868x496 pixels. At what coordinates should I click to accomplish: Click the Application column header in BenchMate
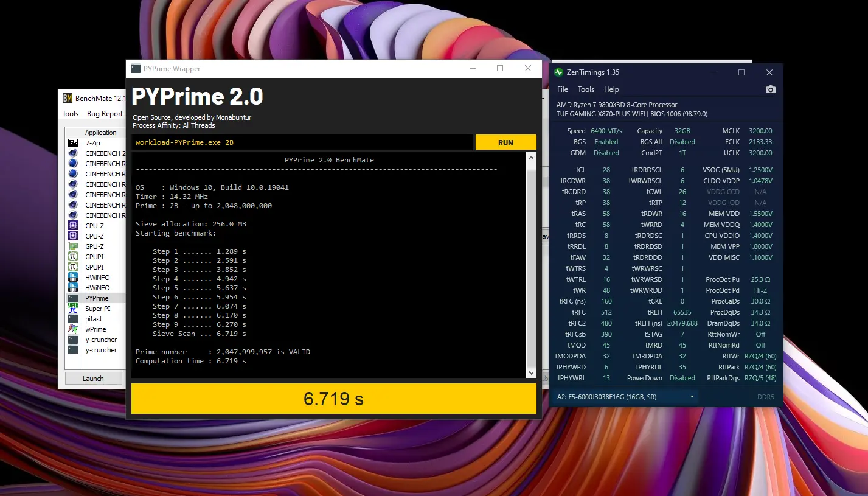100,133
